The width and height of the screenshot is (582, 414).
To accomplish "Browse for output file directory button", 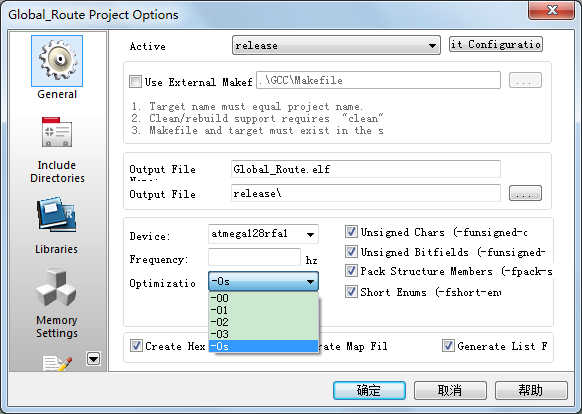I will click(x=525, y=193).
